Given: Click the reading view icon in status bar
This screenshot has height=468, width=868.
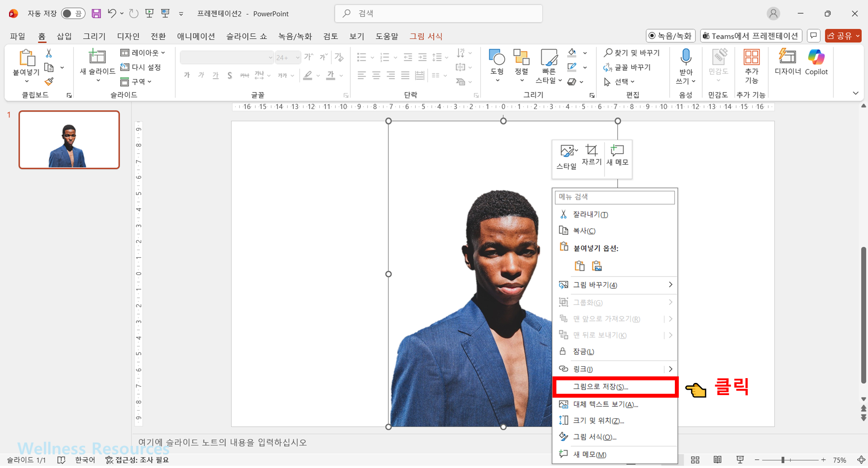Looking at the screenshot, I should click(718, 460).
